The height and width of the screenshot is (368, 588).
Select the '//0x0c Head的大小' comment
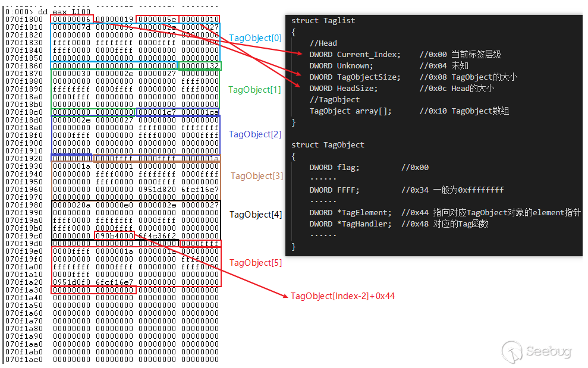click(457, 88)
